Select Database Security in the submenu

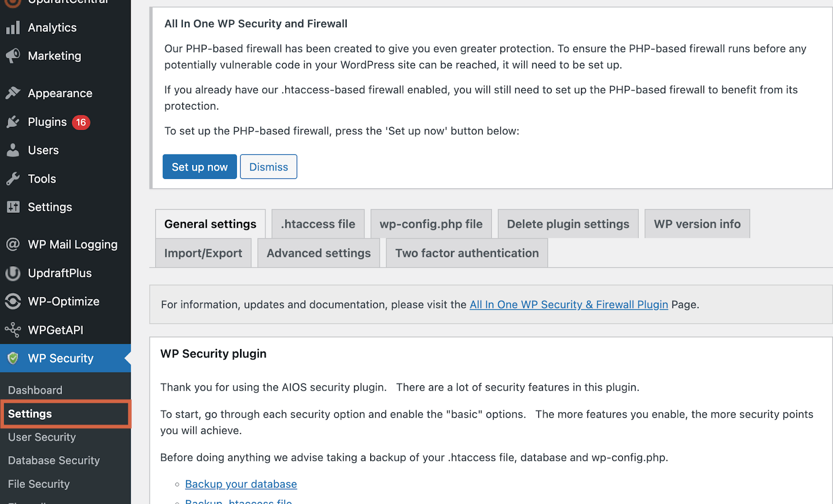(x=54, y=460)
